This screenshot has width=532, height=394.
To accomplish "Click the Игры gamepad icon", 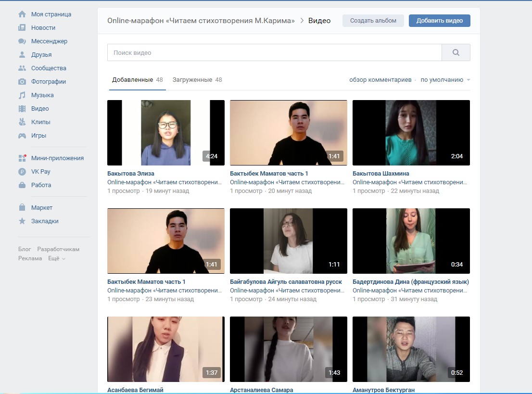I will [x=22, y=136].
